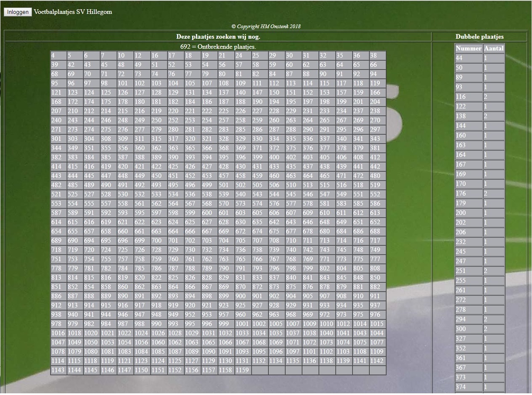The width and height of the screenshot is (532, 395).
Task: Click missing sticker cell number 4
Action: [58, 56]
